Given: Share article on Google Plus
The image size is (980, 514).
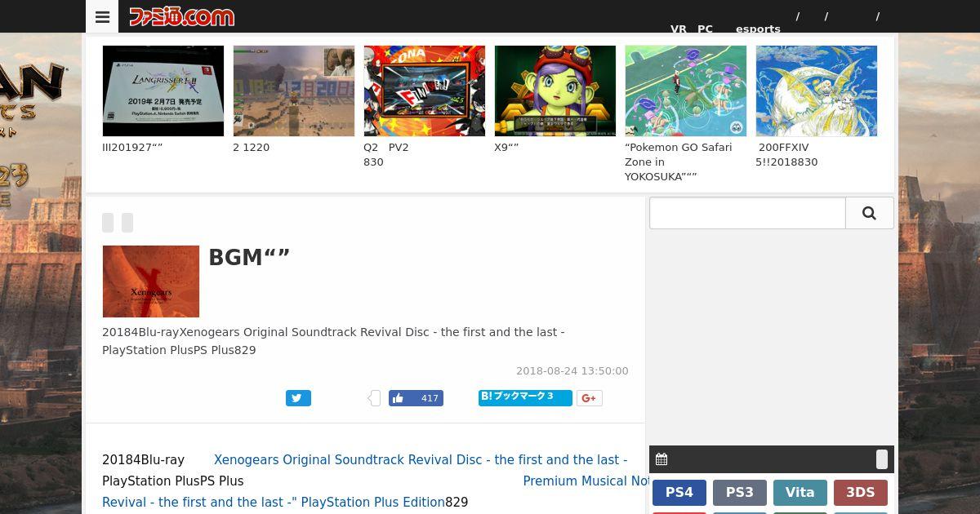Looking at the screenshot, I should [x=590, y=398].
